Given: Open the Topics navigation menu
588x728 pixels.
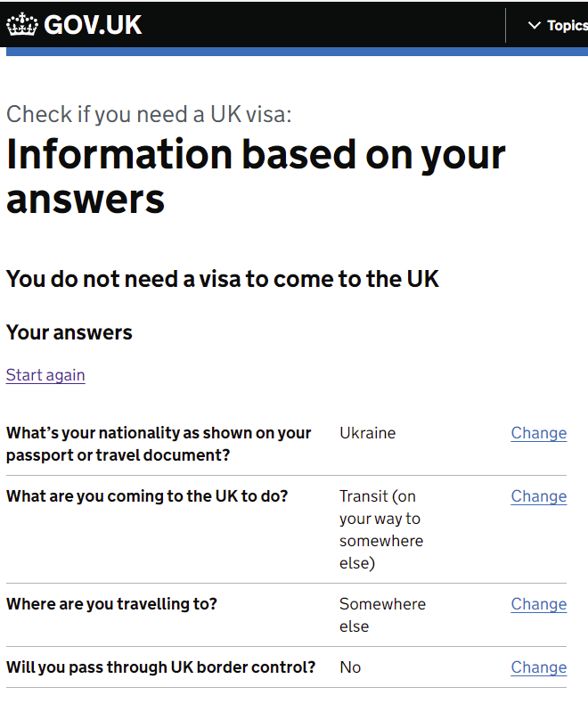Looking at the screenshot, I should coord(558,25).
